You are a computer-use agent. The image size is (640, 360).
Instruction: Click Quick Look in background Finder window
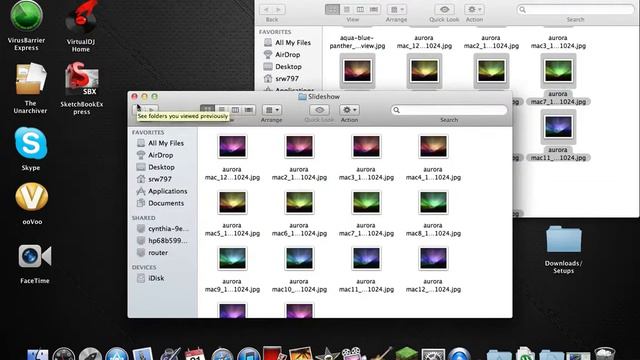(x=444, y=9)
